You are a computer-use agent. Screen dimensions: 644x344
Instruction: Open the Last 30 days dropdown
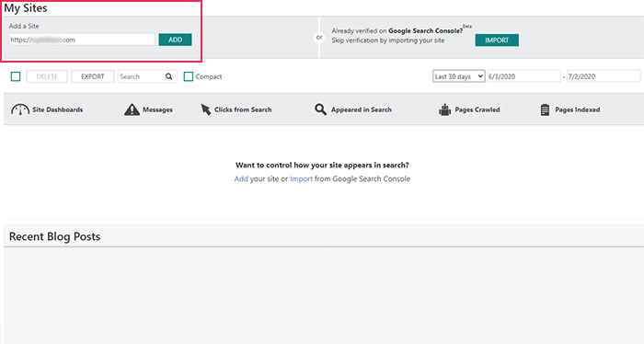coord(458,76)
